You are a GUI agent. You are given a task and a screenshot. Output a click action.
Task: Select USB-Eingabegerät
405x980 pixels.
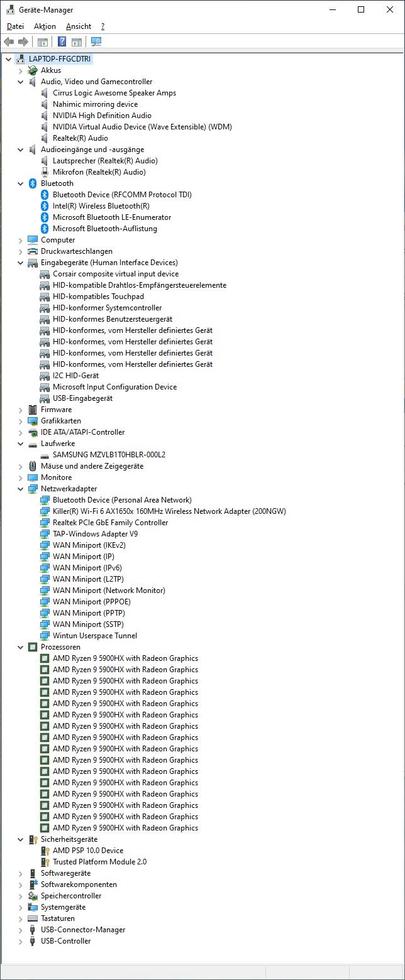[82, 398]
